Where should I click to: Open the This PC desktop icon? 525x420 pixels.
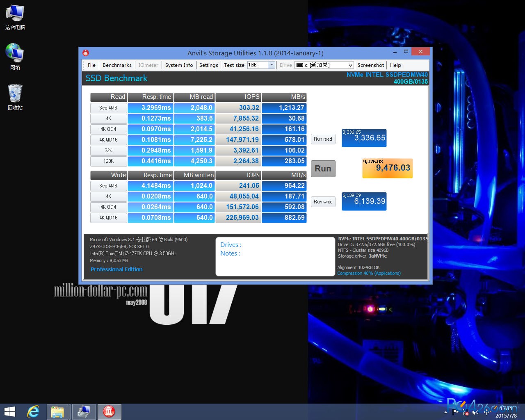coord(15,17)
